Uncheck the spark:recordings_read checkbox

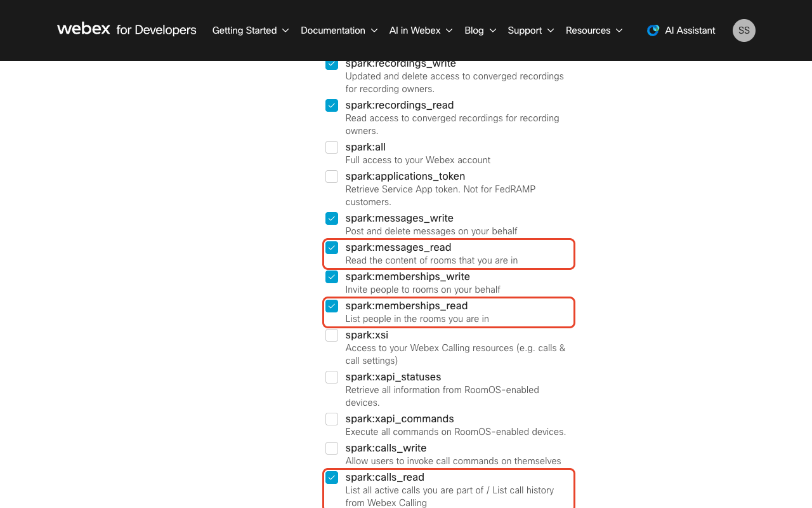(332, 105)
